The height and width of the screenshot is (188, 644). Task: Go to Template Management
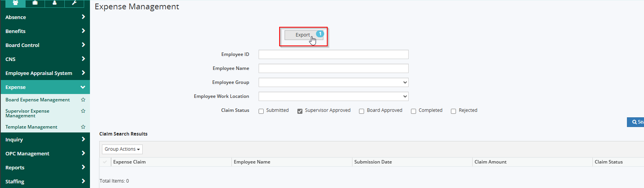31,127
